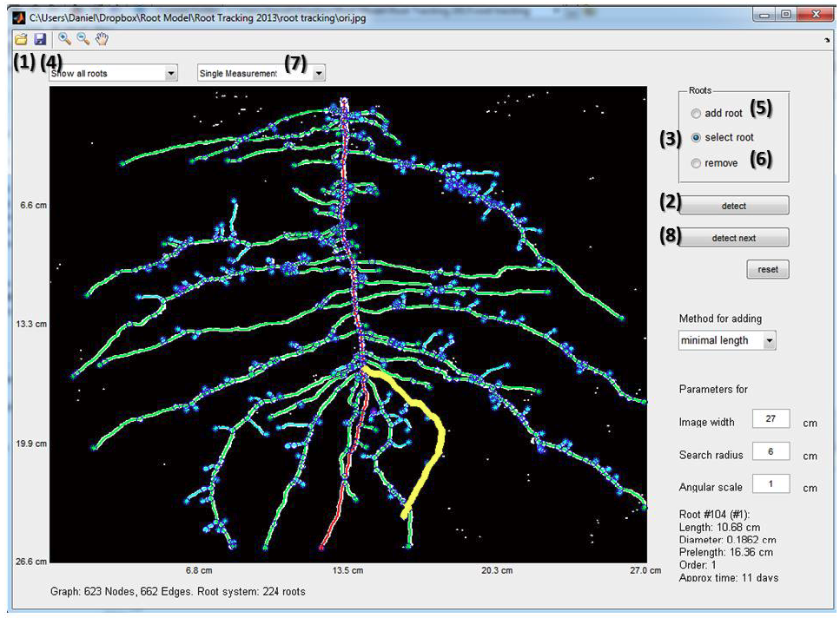Click the Diameter: 0.1862 cm readout
The image size is (840, 618).
pyautogui.click(x=727, y=540)
